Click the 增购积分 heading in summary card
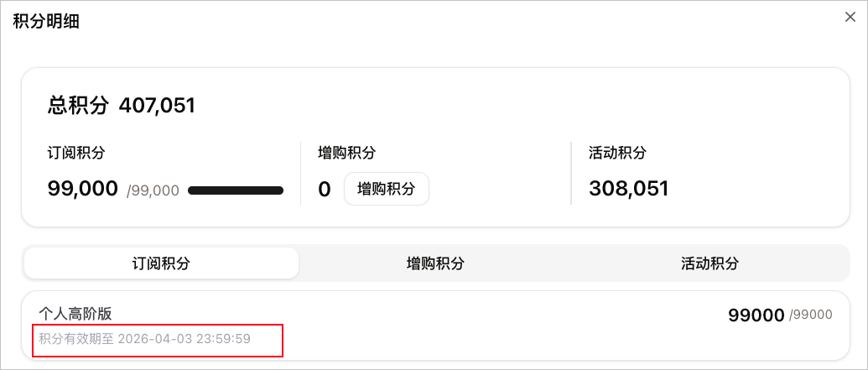 click(346, 154)
